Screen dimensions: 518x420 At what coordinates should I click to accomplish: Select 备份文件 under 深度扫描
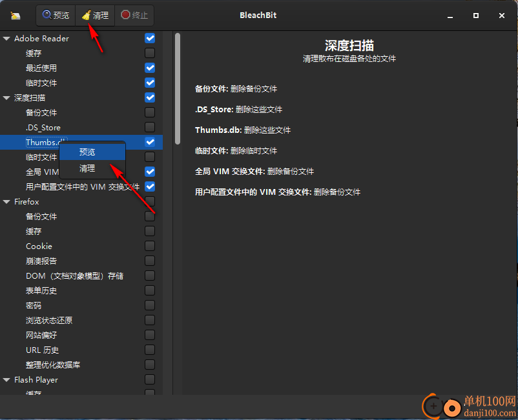(x=41, y=113)
